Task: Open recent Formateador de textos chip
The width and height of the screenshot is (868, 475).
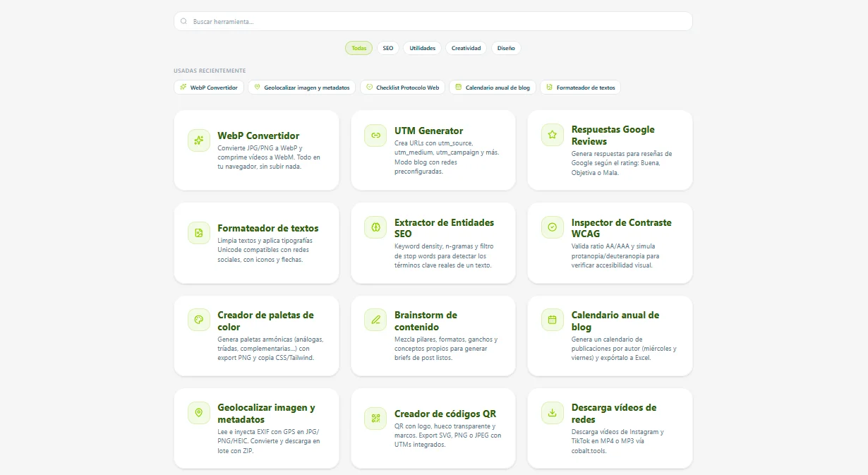Action: coord(580,88)
